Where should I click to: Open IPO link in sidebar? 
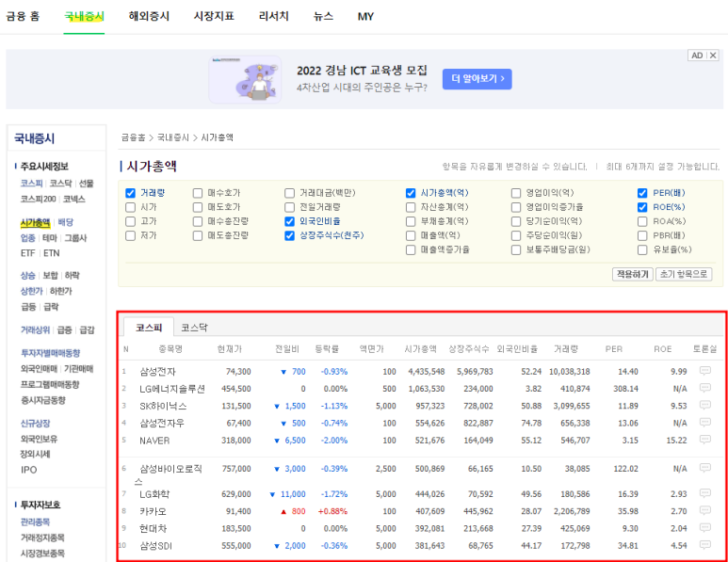click(29, 470)
